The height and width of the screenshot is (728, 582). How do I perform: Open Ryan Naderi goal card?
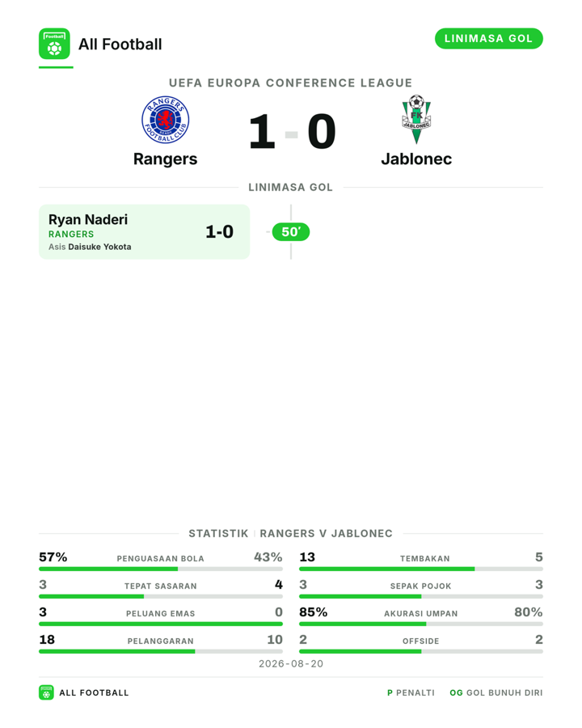point(145,231)
